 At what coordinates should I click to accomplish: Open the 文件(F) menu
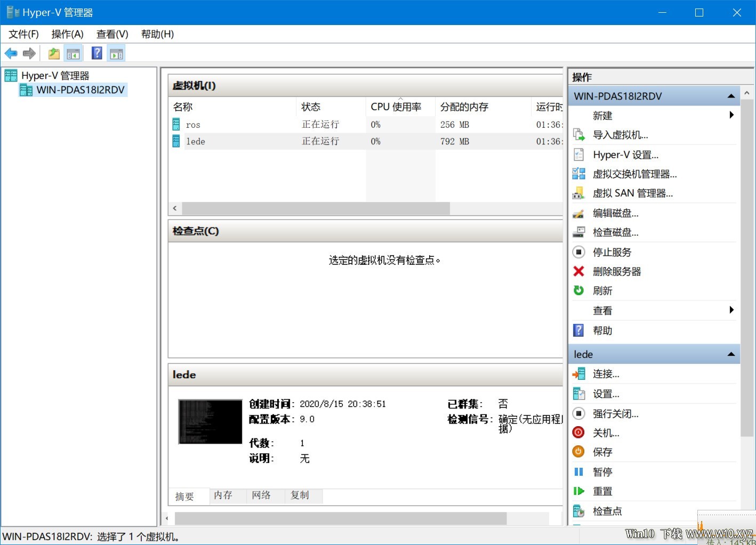point(24,34)
